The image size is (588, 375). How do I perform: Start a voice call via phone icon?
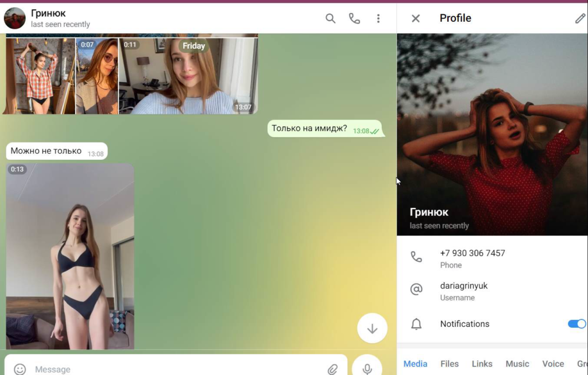354,18
